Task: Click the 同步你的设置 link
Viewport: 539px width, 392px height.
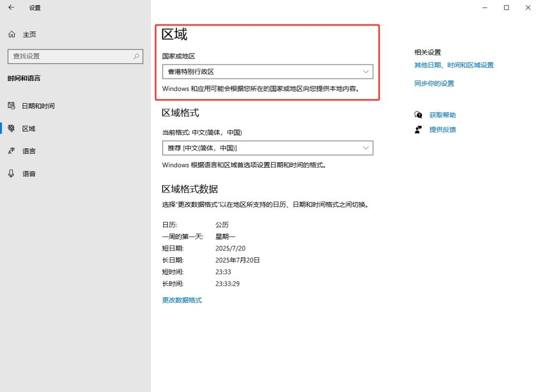Action: tap(434, 83)
